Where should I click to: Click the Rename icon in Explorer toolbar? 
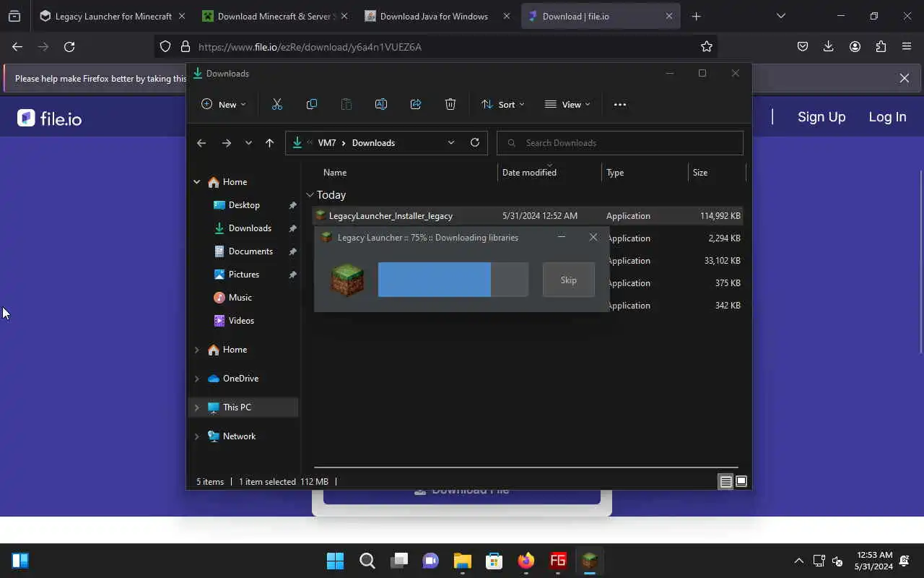(381, 104)
